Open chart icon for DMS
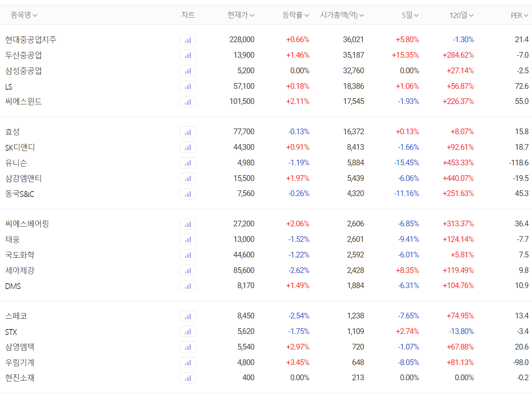The width and height of the screenshot is (532, 397). pos(188,286)
